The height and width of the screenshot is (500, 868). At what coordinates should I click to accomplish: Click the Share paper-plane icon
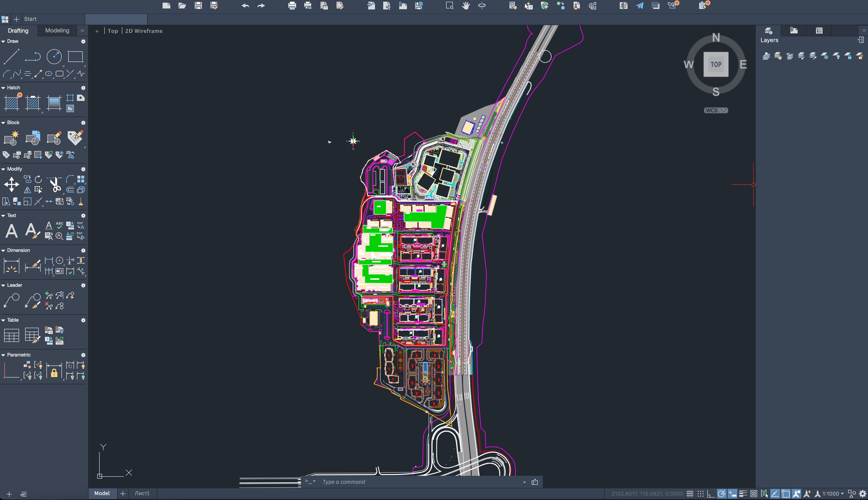point(639,6)
